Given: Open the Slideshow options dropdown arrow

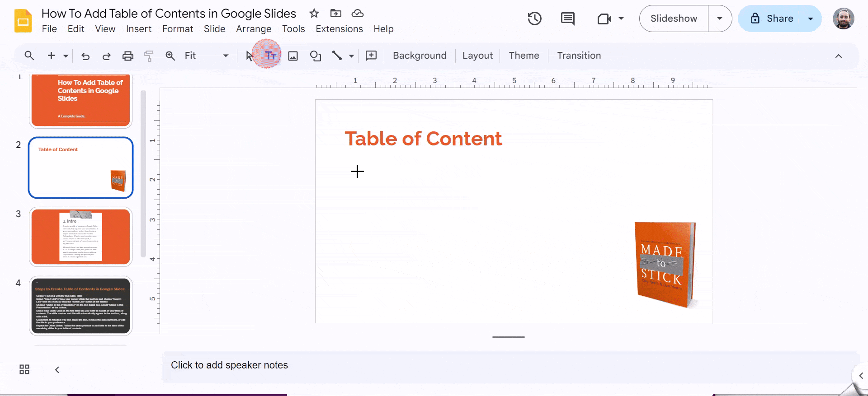Looking at the screenshot, I should [x=720, y=19].
